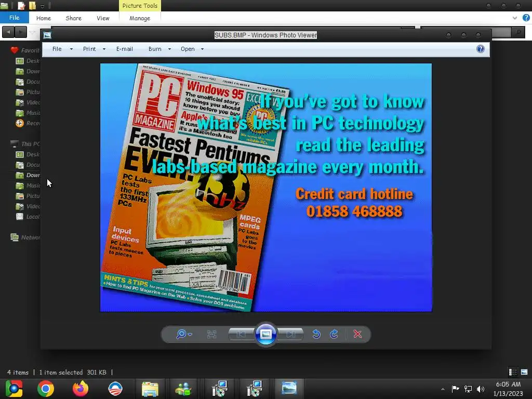
Task: Switch to the Home ribbon tab
Action: 44,18
